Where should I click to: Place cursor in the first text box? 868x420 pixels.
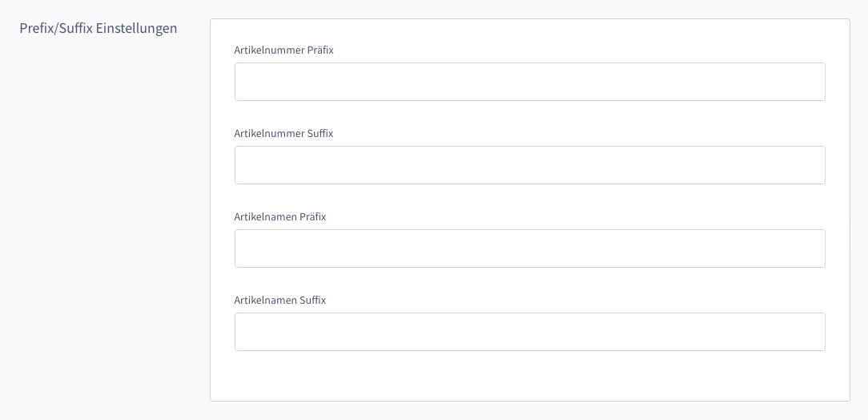pos(529,82)
